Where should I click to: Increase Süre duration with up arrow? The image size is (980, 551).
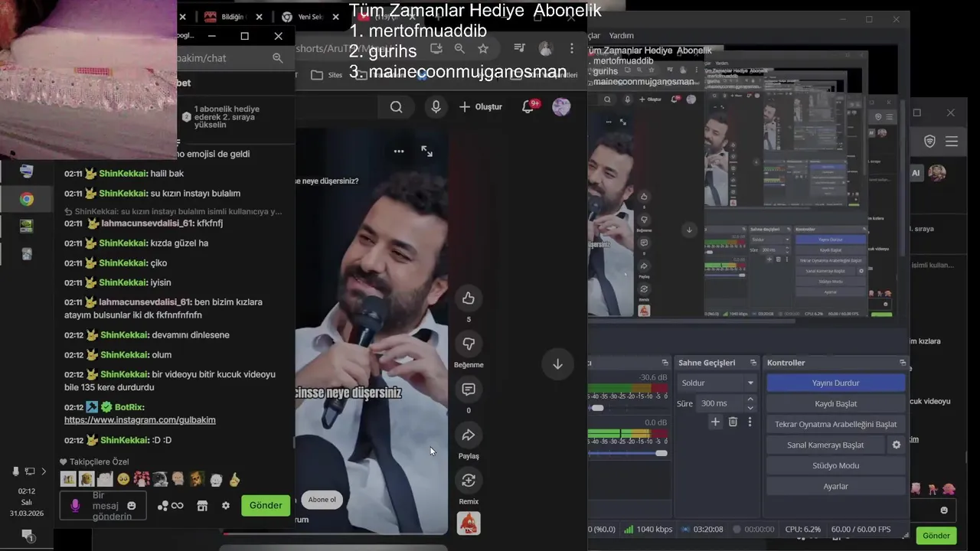pyautogui.click(x=750, y=399)
